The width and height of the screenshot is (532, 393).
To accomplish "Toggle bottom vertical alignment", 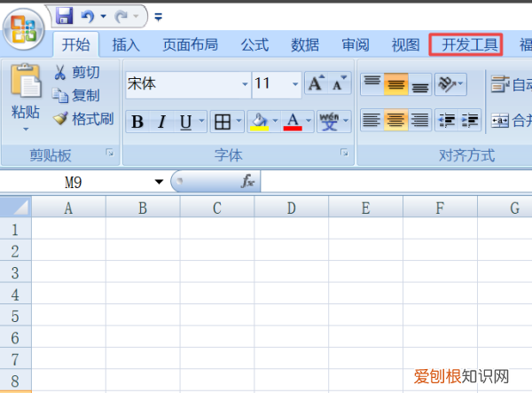I will [x=420, y=83].
